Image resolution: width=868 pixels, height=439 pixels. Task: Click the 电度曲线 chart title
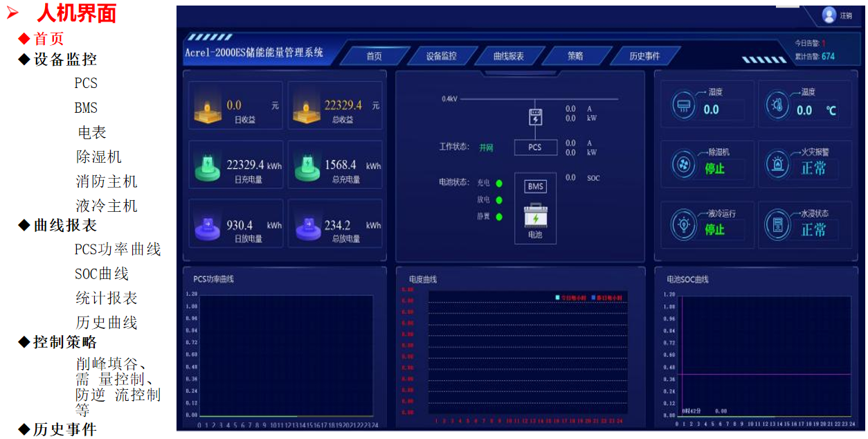[423, 280]
